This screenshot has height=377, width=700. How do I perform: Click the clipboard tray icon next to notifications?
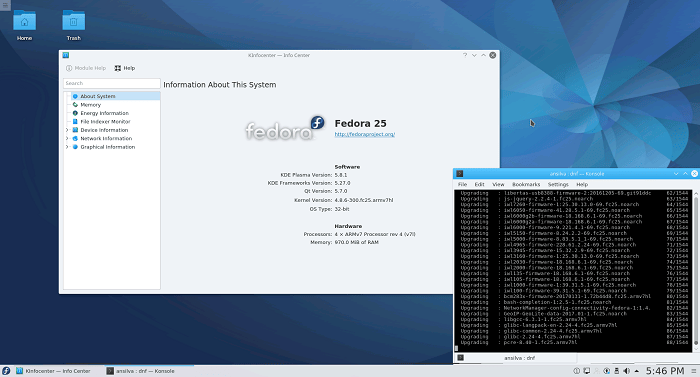(586, 371)
